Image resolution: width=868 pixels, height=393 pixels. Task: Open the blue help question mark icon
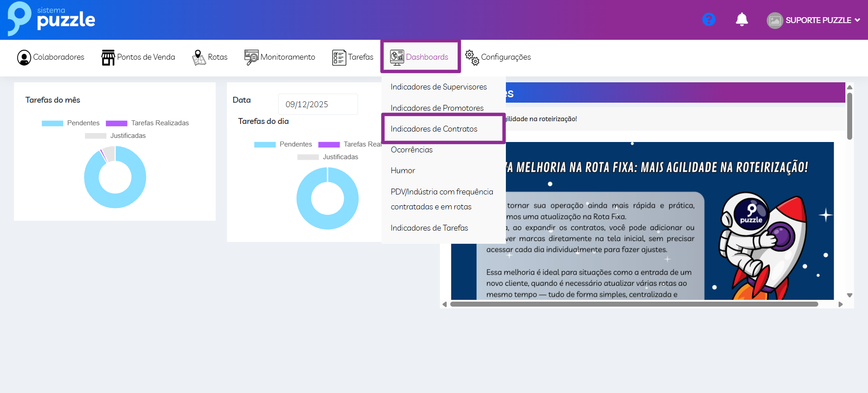[708, 19]
